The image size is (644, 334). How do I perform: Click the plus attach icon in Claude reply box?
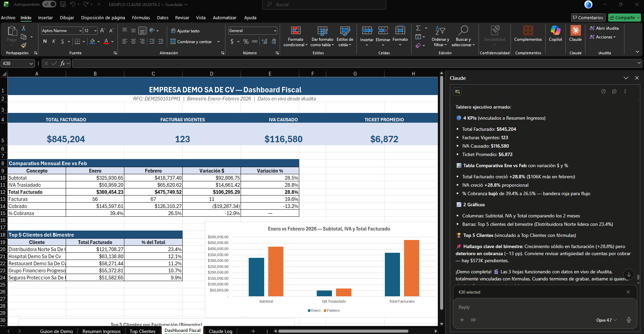point(462,320)
